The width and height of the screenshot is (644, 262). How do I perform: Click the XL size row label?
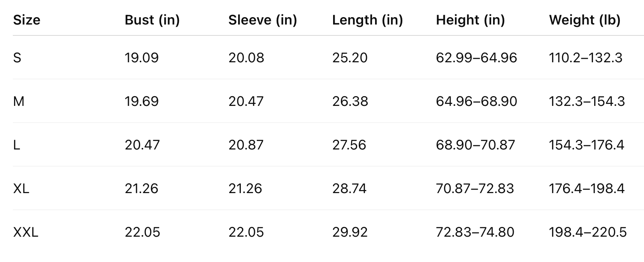pos(21,188)
